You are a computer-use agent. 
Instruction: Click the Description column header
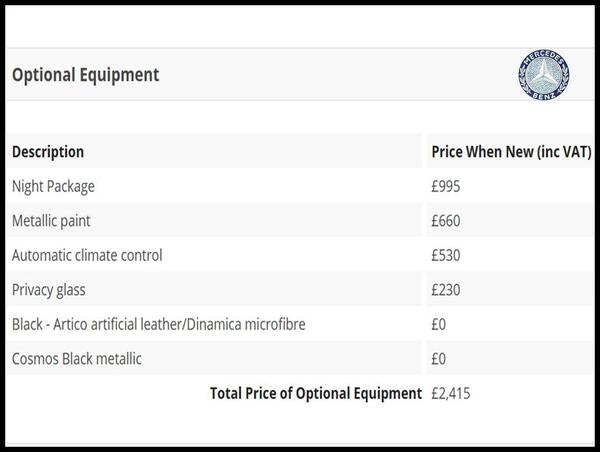pyautogui.click(x=48, y=152)
